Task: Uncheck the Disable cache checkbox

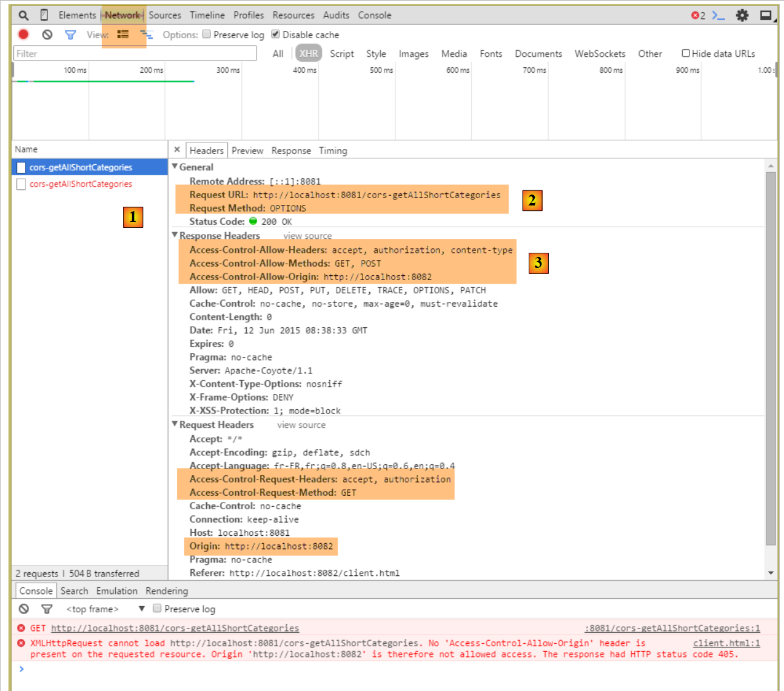Action: coord(275,35)
